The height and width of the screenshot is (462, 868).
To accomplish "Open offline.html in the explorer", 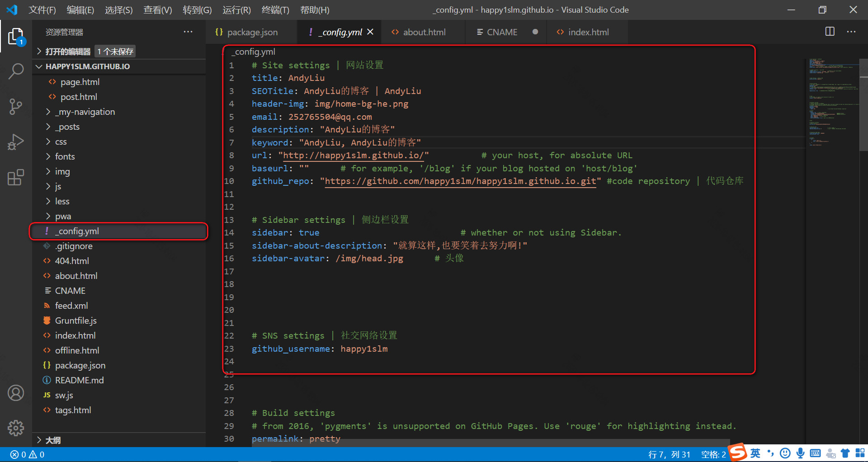I will (x=119, y=350).
